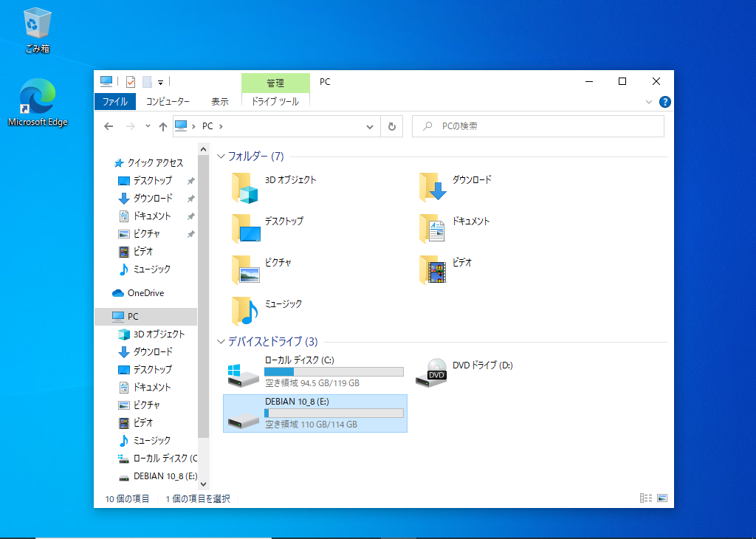Switch to large icons view in status bar
Screen dimensions: 756x539
(661, 498)
